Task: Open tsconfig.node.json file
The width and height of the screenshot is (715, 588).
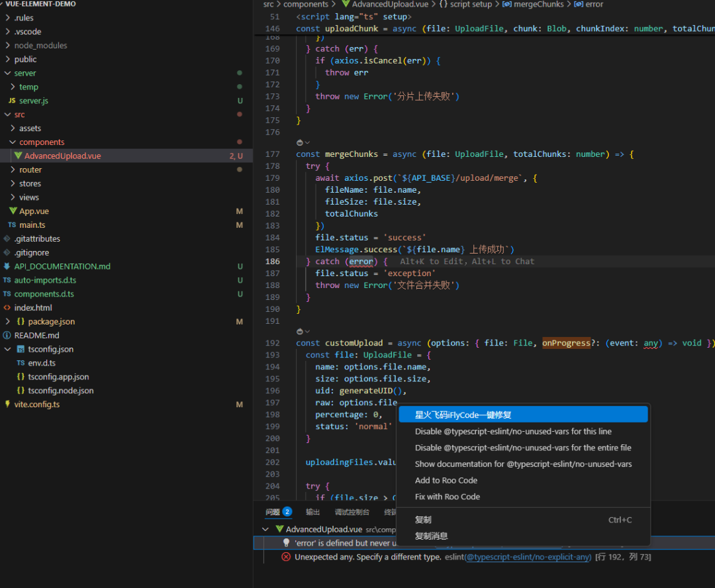Action: tap(61, 391)
